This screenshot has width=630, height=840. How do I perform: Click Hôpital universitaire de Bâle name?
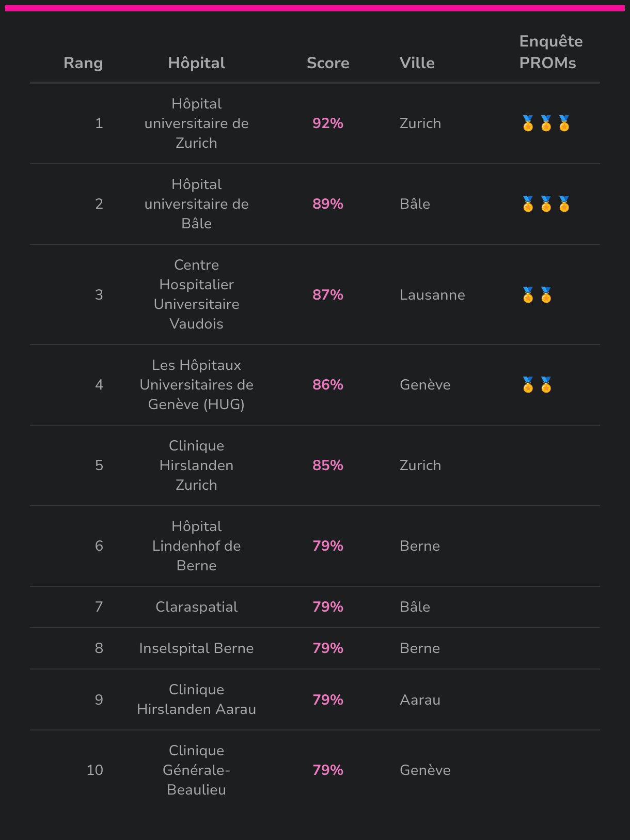(x=196, y=204)
